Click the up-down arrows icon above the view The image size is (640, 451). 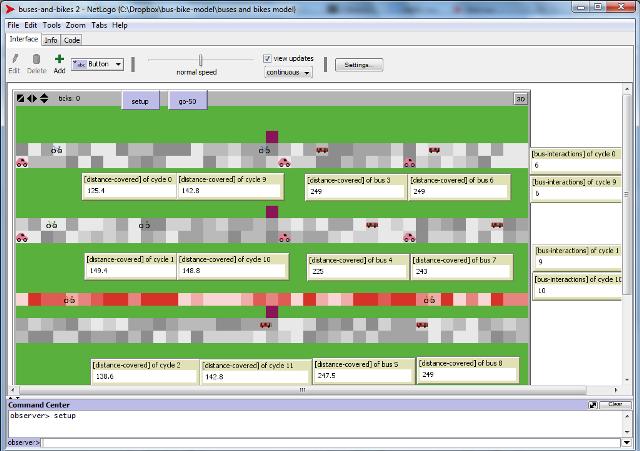pos(44,98)
